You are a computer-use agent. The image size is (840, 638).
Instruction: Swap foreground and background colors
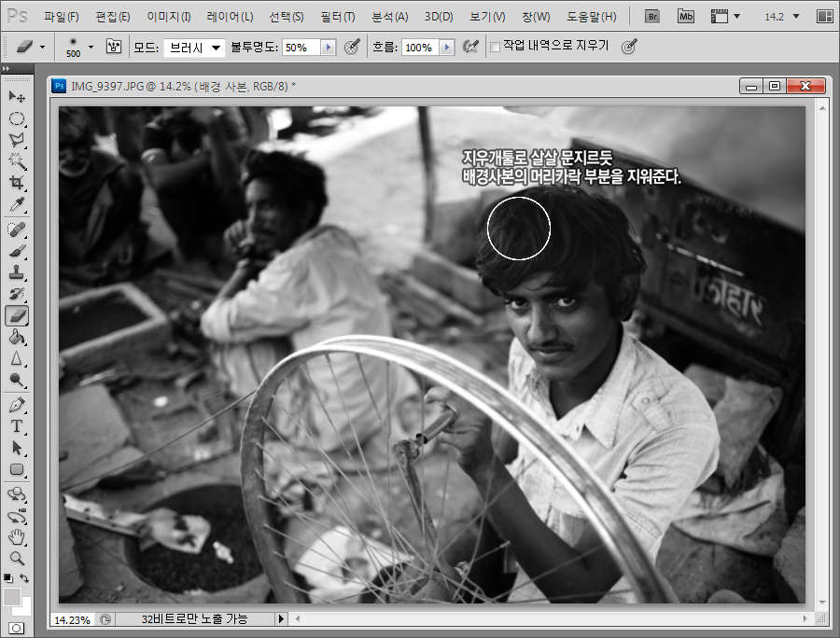click(24, 578)
